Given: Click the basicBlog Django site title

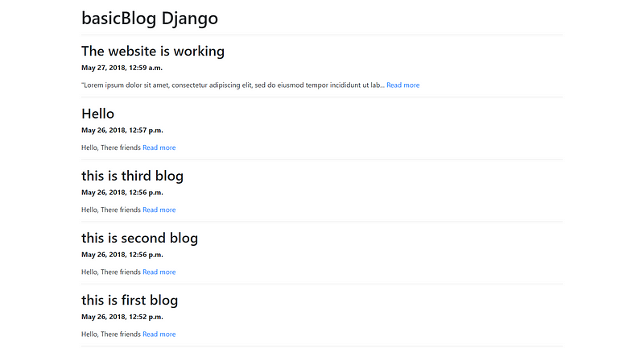Looking at the screenshot, I should click(149, 18).
